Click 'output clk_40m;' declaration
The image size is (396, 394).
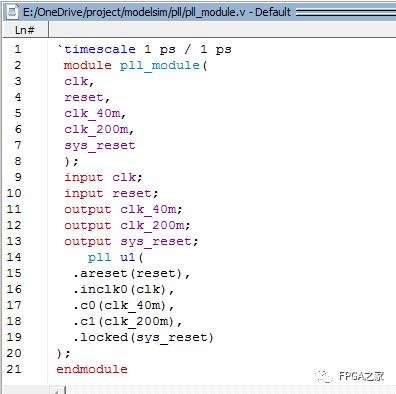coord(123,209)
